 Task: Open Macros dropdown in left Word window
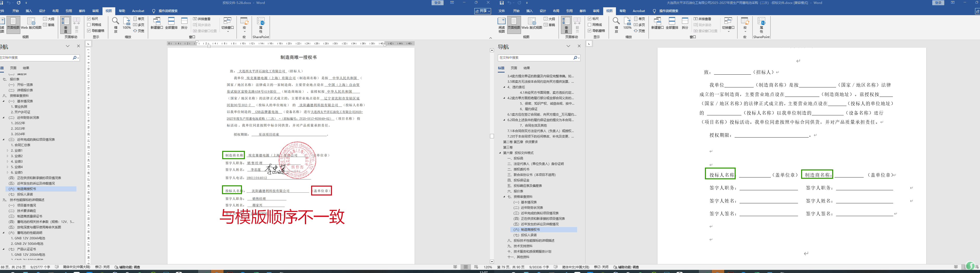[245, 25]
